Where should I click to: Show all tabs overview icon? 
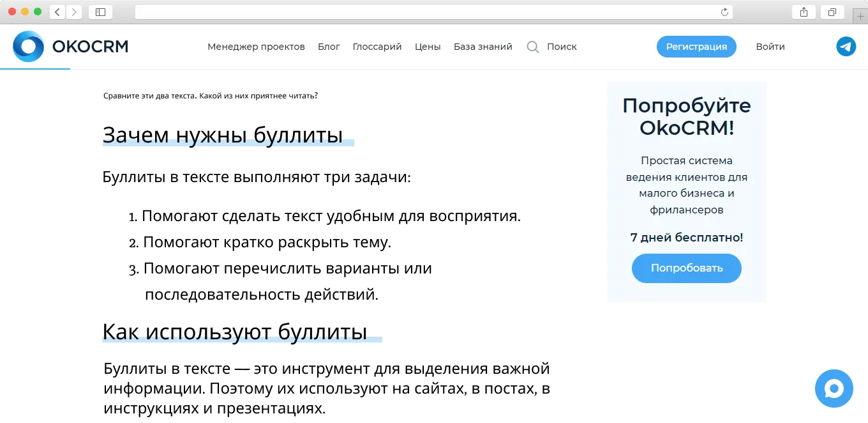832,12
